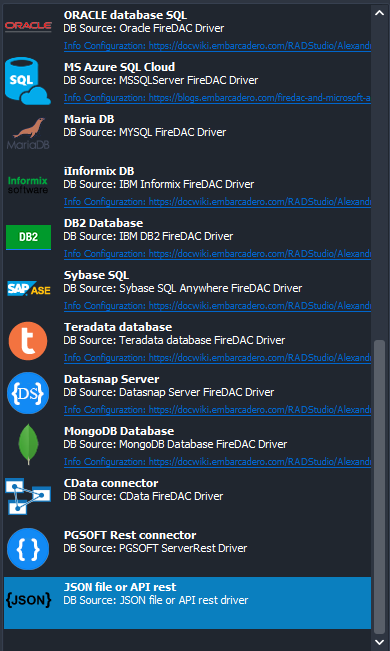Open Teradata Info Configuration link
The width and height of the screenshot is (390, 651).
coord(217,358)
